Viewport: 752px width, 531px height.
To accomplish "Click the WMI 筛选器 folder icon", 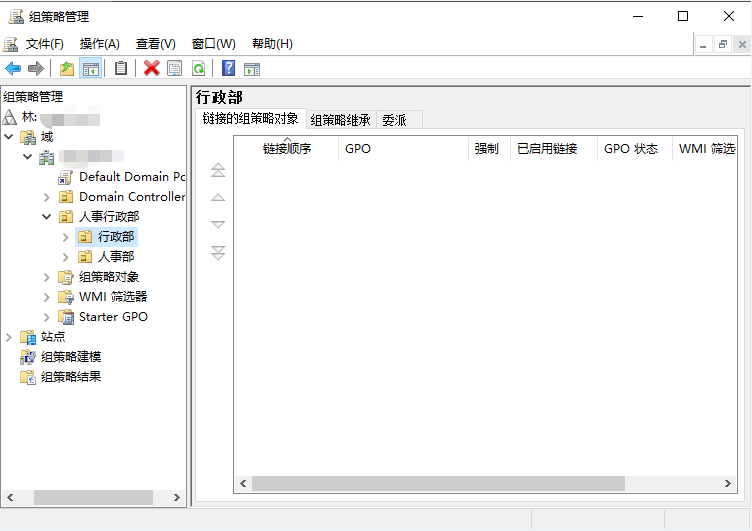I will coord(66,297).
